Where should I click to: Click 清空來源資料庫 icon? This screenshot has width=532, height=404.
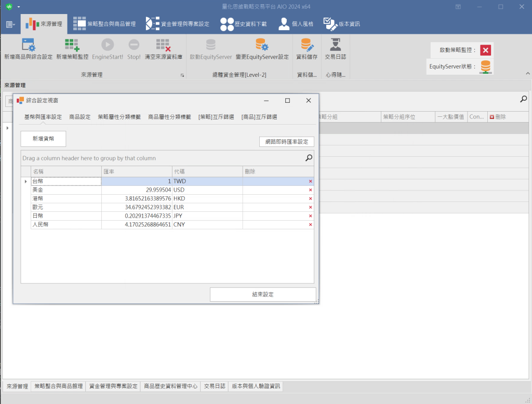164,45
